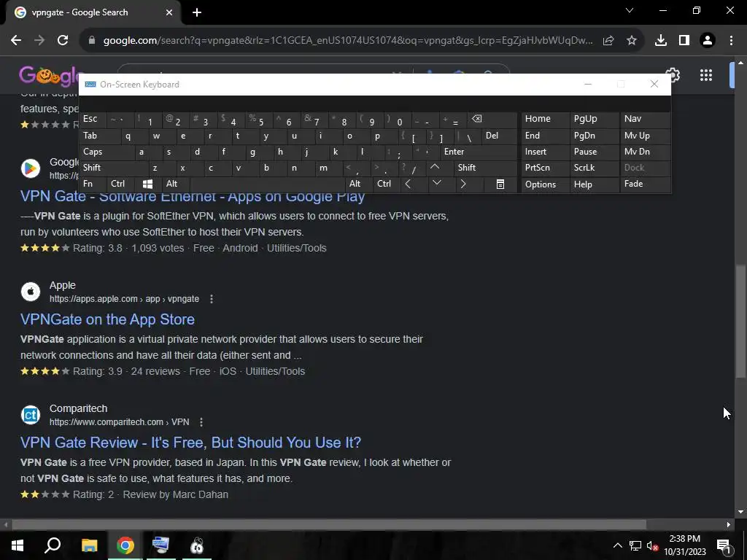
Task: Click the right arrow key on On-Screen Keyboard
Action: [x=463, y=184]
